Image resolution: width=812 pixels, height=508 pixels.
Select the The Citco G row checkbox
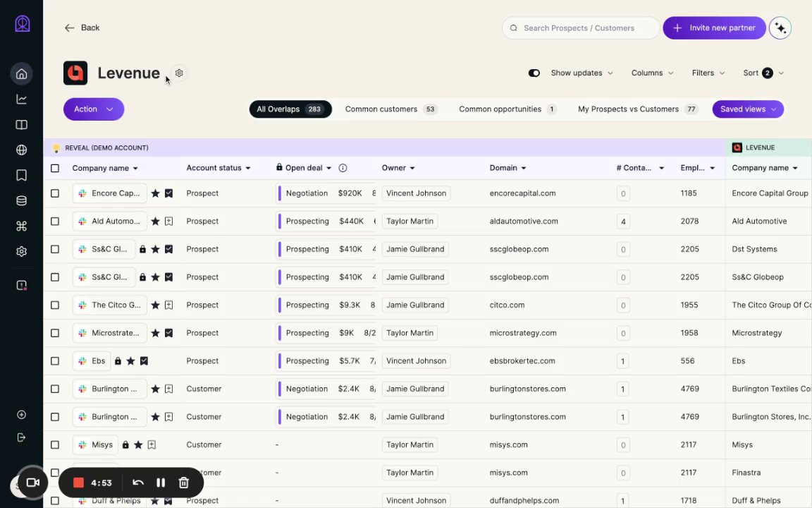(55, 306)
